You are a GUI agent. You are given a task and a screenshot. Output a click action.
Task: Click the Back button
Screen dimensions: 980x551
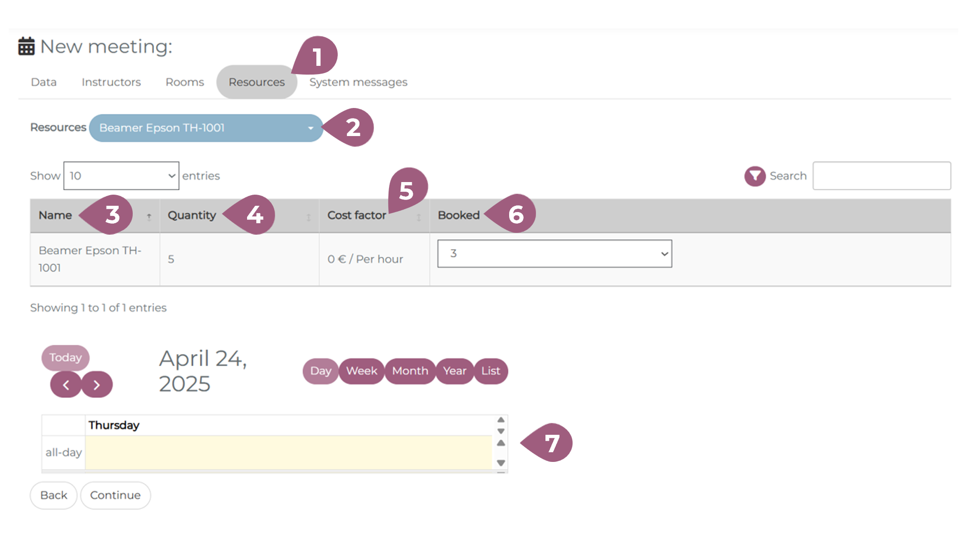[x=53, y=495]
